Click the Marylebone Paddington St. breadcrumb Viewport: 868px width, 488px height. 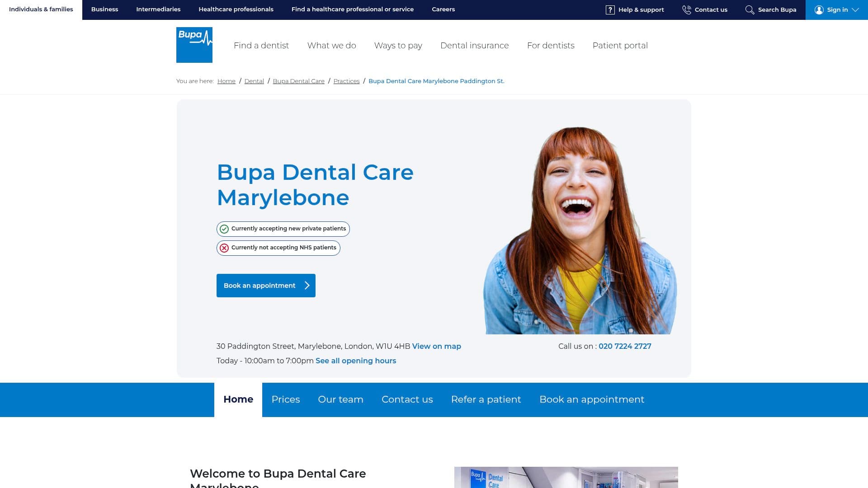click(x=436, y=81)
